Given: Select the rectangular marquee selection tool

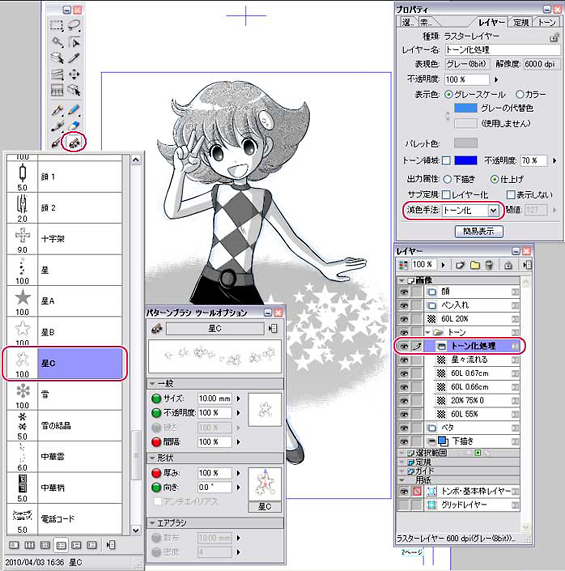Looking at the screenshot, I should click(56, 25).
